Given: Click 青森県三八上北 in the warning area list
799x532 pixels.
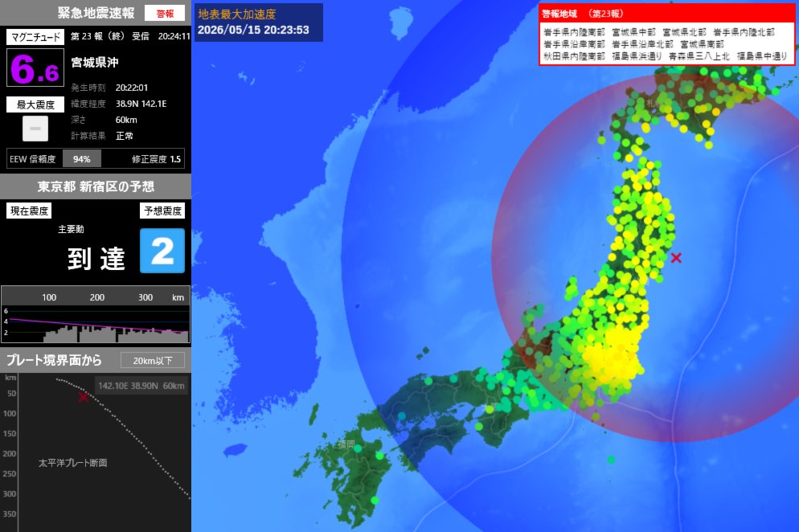Looking at the screenshot, I should [699, 56].
